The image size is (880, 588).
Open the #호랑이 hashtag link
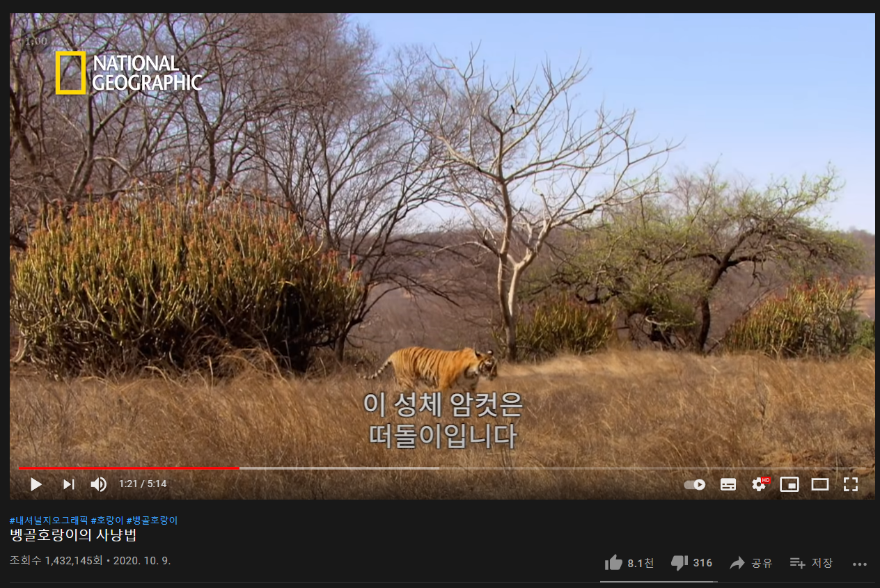tap(107, 521)
